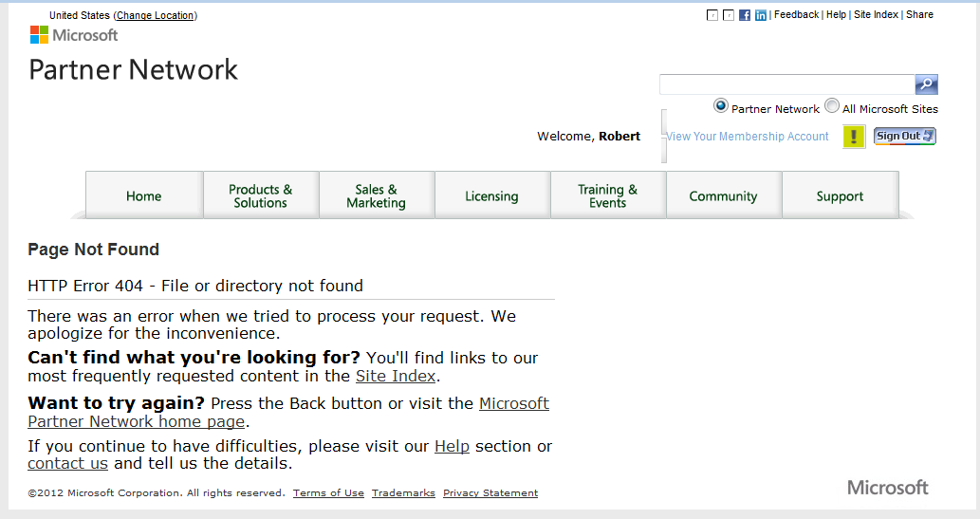Open the Facebook icon link
The image size is (980, 519).
coord(745,15)
